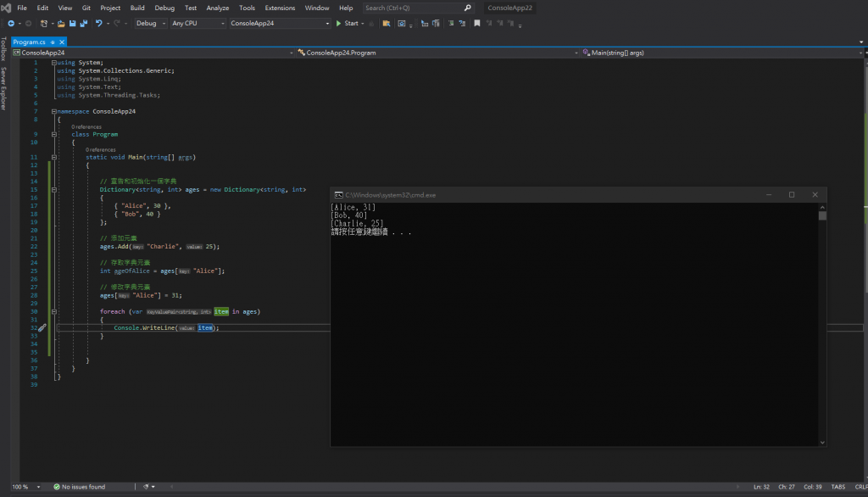Viewport: 868px width, 497px height.
Task: Click the green No issues found check icon
Action: coord(57,487)
